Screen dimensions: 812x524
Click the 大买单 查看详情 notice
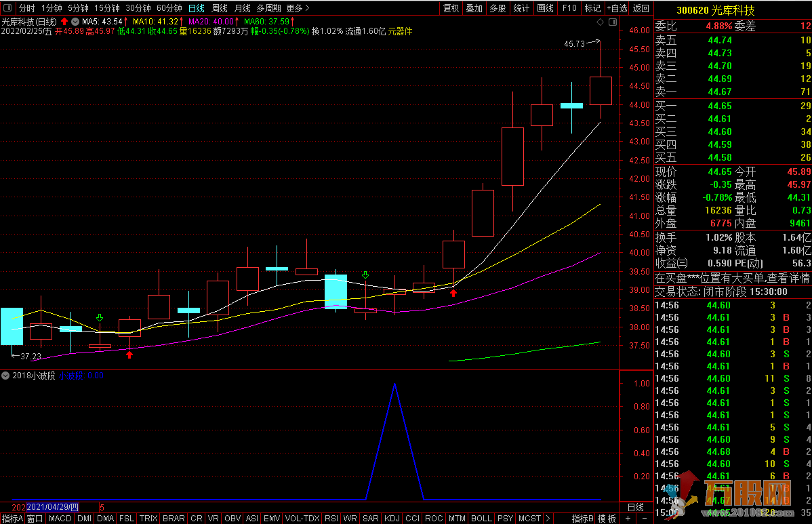732,278
